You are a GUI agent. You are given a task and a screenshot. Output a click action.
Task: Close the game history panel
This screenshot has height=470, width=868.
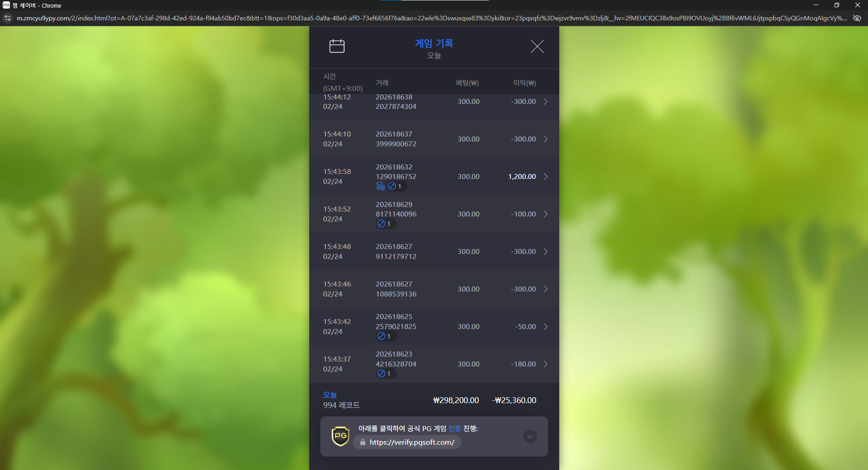click(x=537, y=46)
